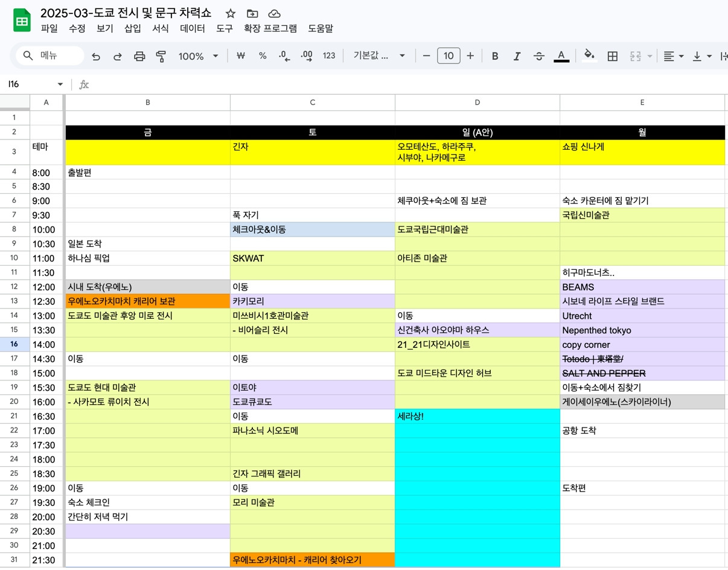
Task: Select the paint format roller
Action: pyautogui.click(x=161, y=56)
